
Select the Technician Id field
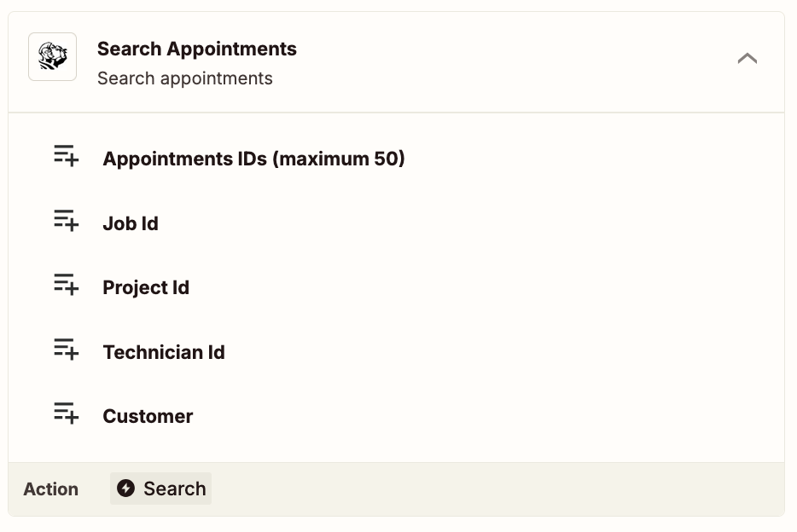397,352
